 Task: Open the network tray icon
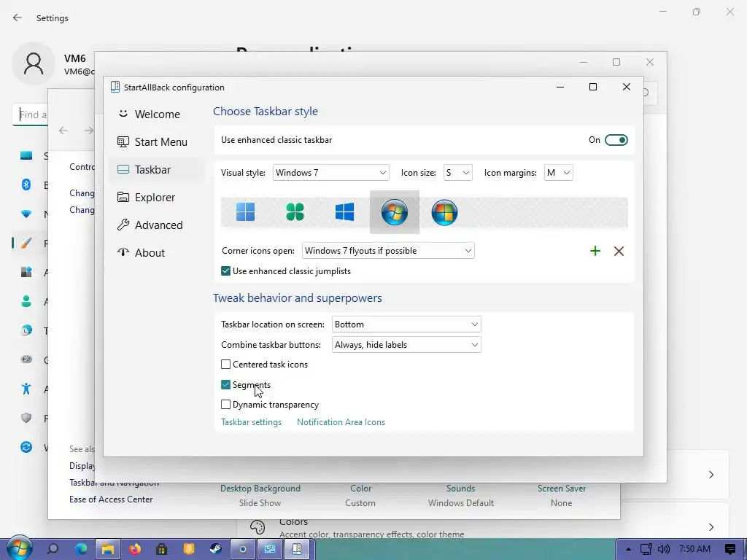click(646, 550)
